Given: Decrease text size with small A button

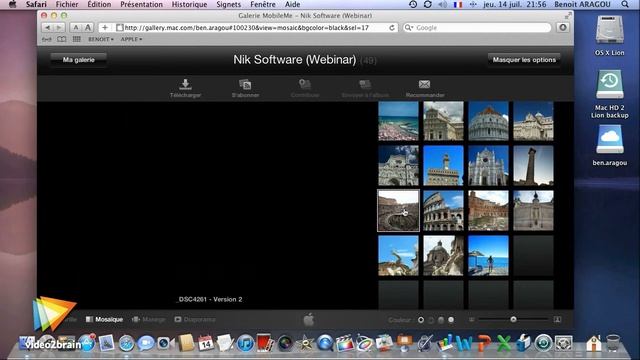Looking at the screenshot, I should coord(76,27).
